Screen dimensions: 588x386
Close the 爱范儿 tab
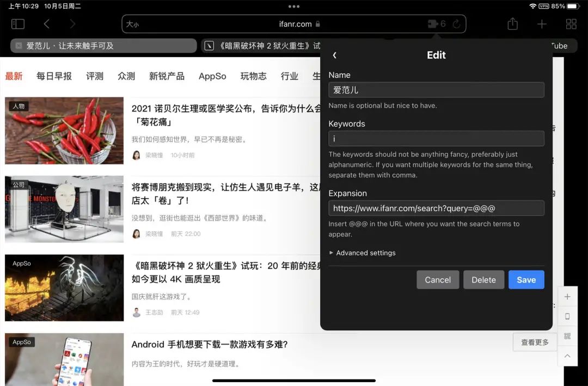[x=19, y=46]
